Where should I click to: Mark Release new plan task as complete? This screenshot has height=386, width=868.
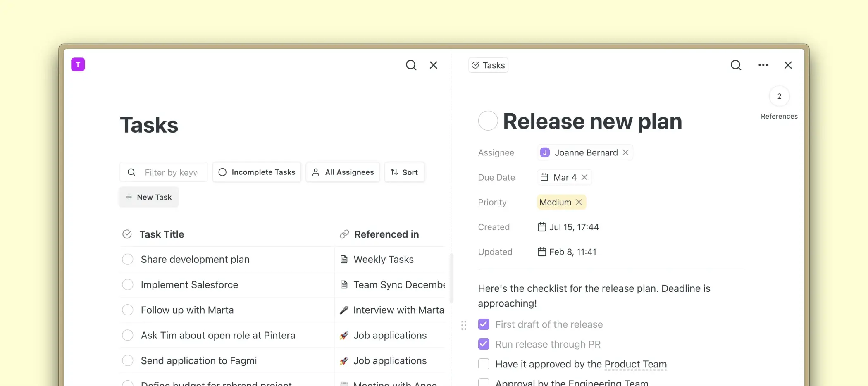coord(488,121)
